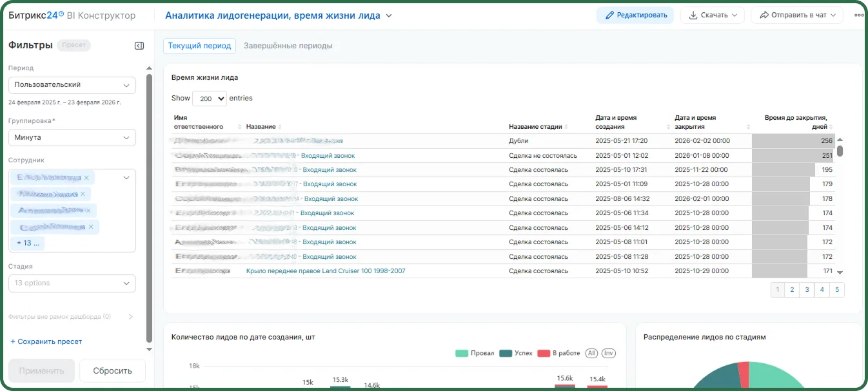Click the table's scroll-down arrow
This screenshot has width=868, height=391.
(x=840, y=272)
